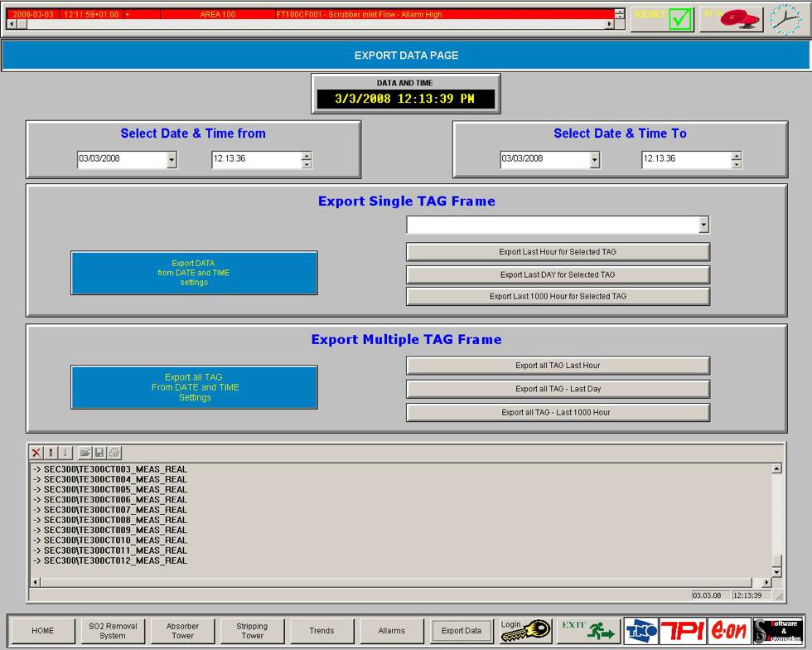Click the red X icon in log toolbar
Image resolution: width=812 pixels, height=650 pixels.
36,453
